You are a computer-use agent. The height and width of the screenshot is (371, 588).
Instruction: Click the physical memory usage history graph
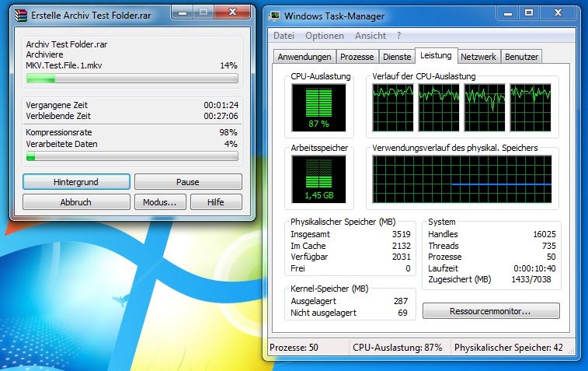[462, 180]
